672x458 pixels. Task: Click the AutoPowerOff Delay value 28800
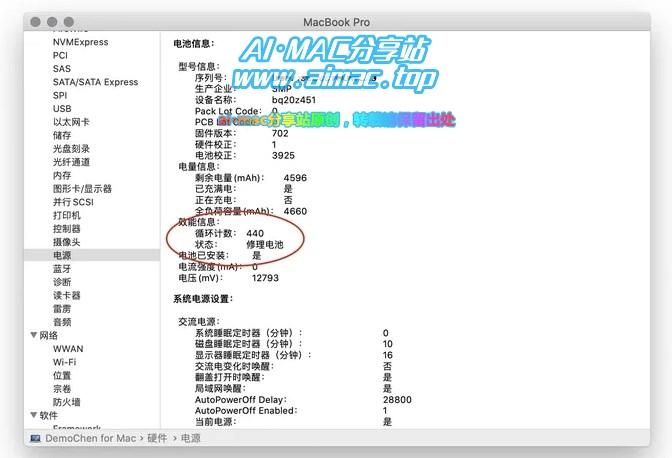tap(397, 400)
